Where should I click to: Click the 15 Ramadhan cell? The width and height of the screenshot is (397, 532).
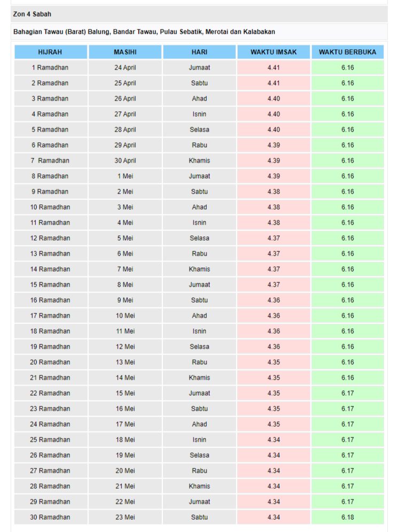tap(50, 285)
